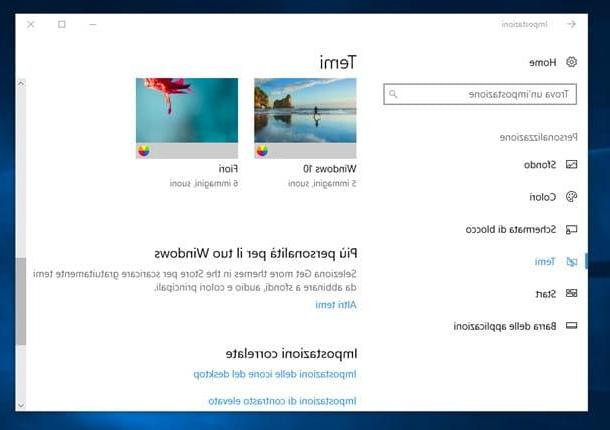Screen dimensions: 610x430
Task: Open the Barra delle applicazioni section
Action: point(505,326)
